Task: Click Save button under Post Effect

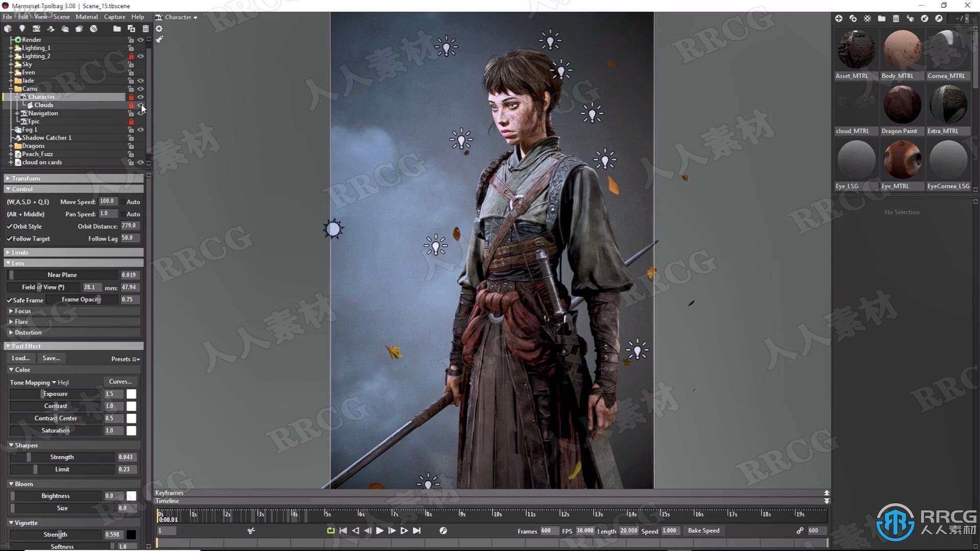Action: coord(51,358)
